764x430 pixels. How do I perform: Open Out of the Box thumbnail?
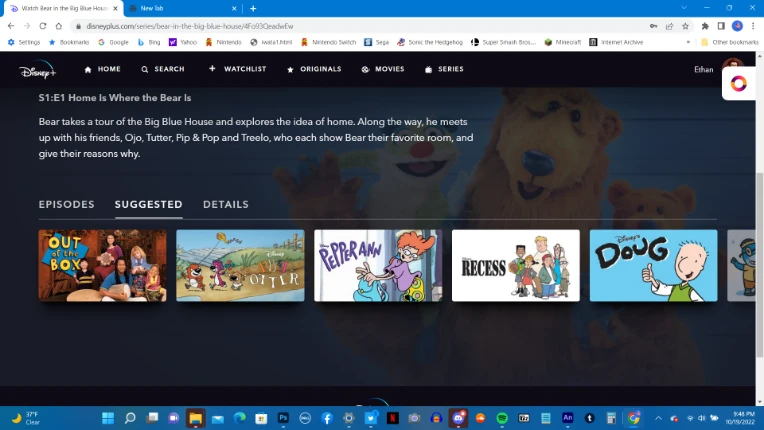102,265
